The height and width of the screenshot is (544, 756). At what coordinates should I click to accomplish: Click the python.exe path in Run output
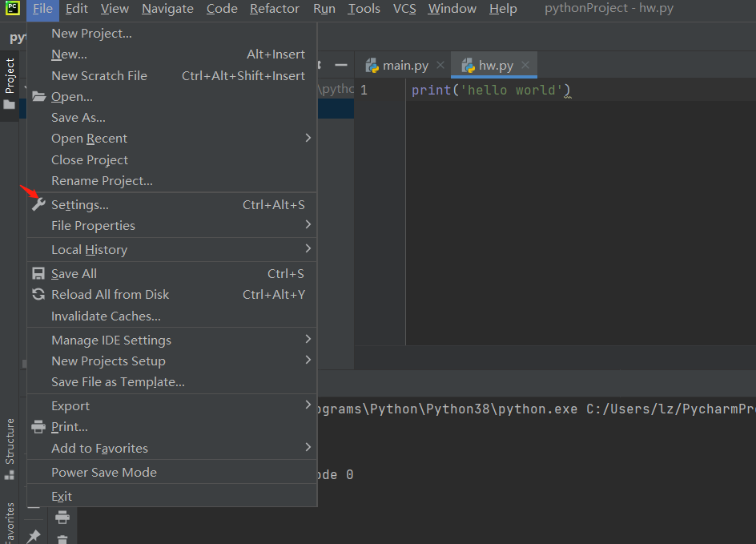tap(446, 409)
